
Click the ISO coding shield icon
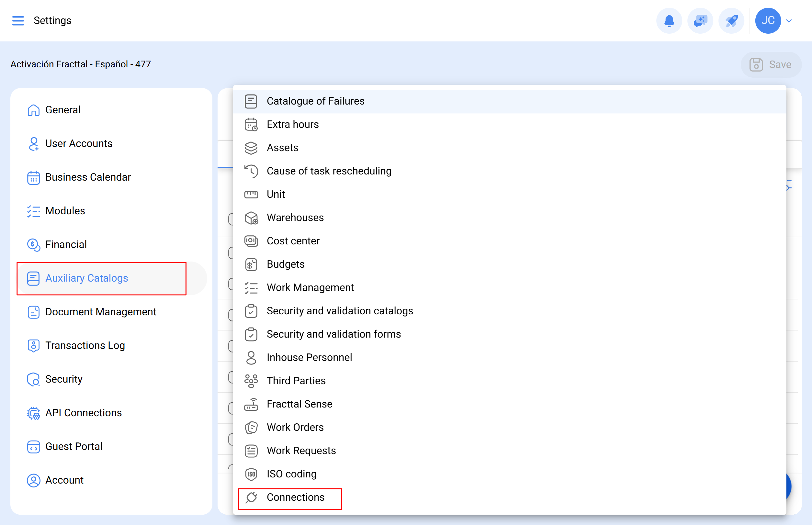pos(251,474)
